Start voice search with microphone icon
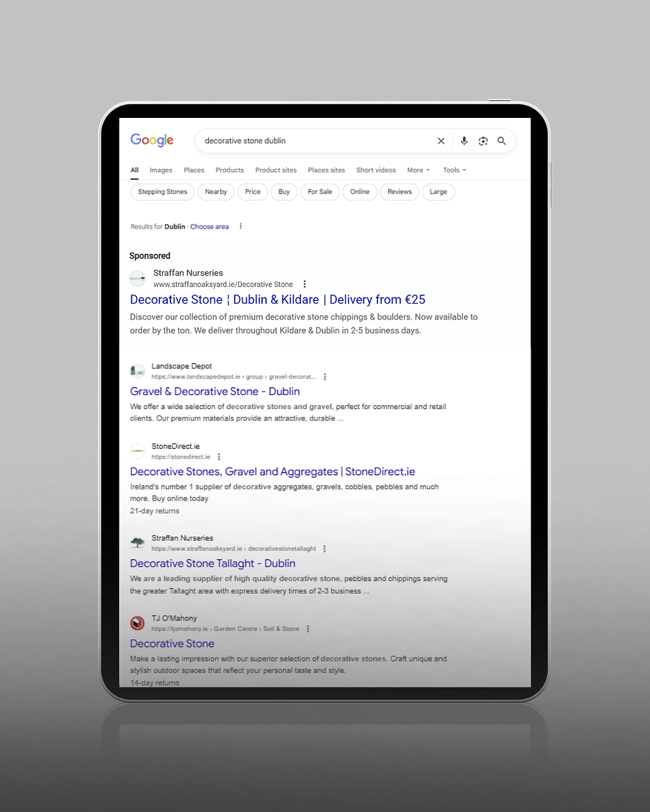The height and width of the screenshot is (812, 650). coord(464,141)
